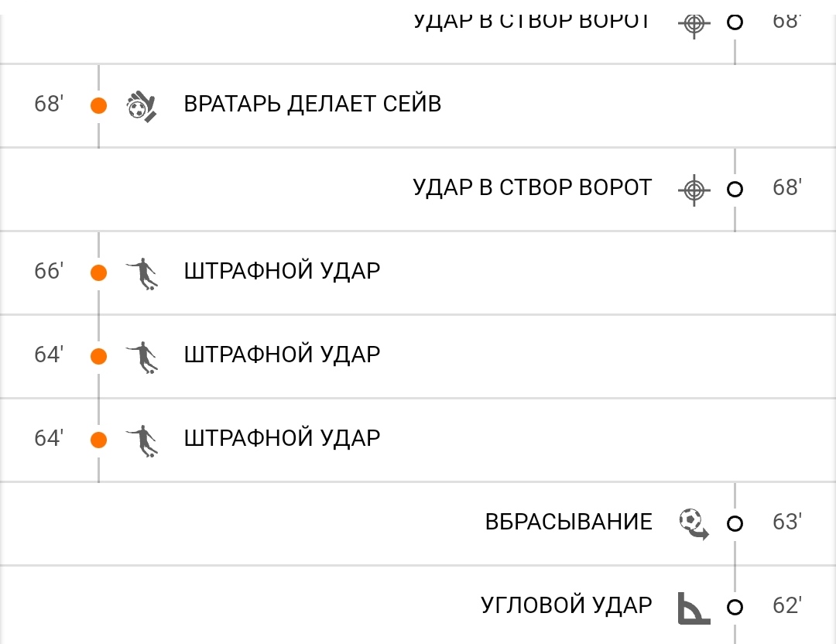Image resolution: width=836 pixels, height=644 pixels.
Task: Click the 68' label next to goalkeeper save
Action: click(49, 104)
